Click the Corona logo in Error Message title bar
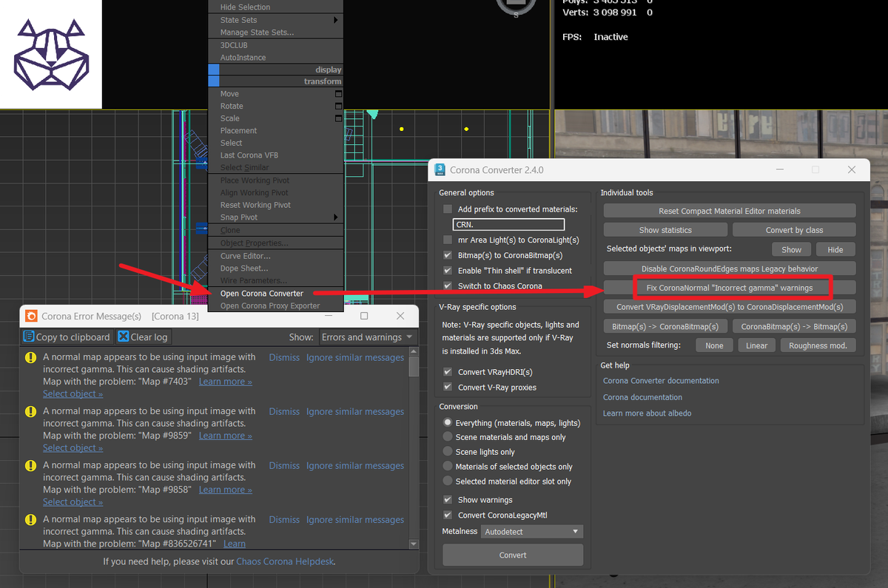 [x=31, y=316]
